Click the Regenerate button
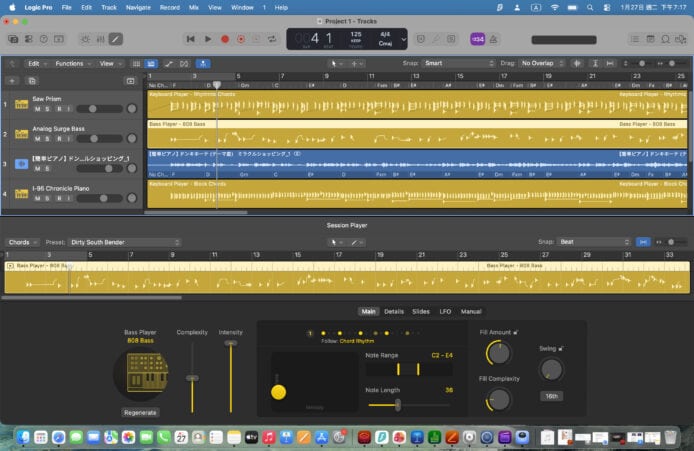694x451 pixels. (x=140, y=412)
